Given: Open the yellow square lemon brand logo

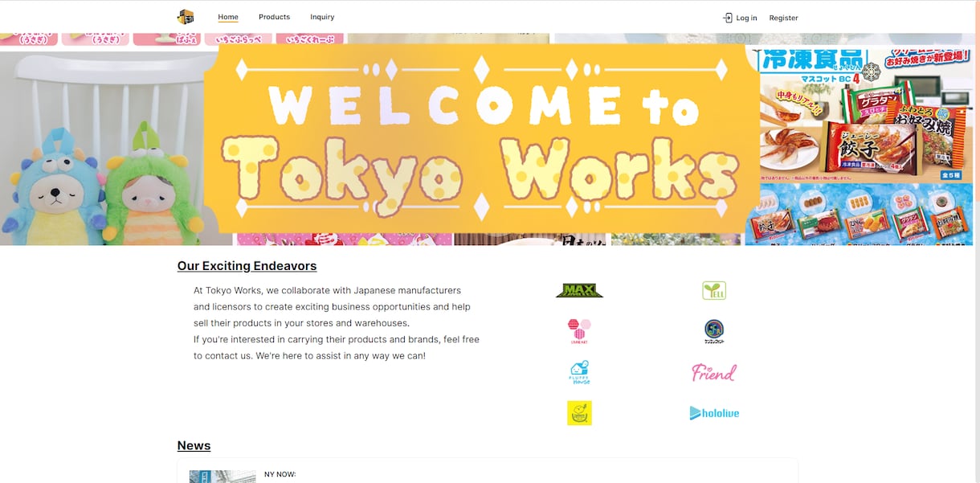Looking at the screenshot, I should coord(579,413).
